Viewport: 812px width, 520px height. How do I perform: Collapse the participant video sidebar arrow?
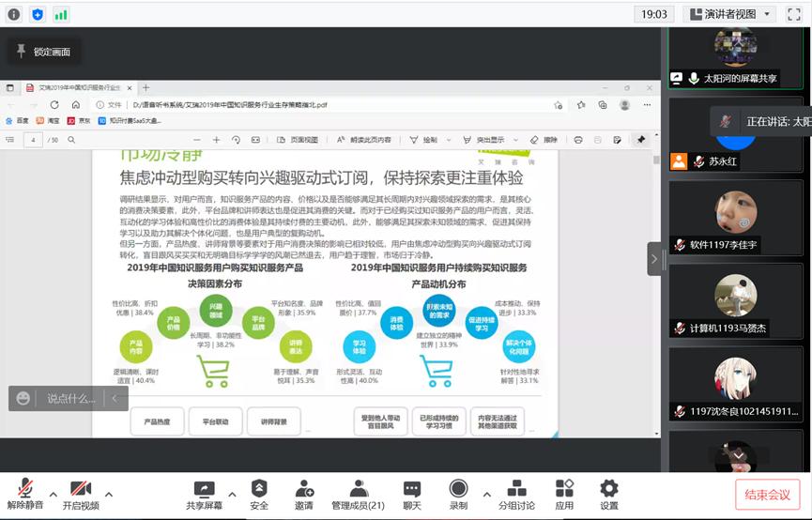[x=654, y=259]
